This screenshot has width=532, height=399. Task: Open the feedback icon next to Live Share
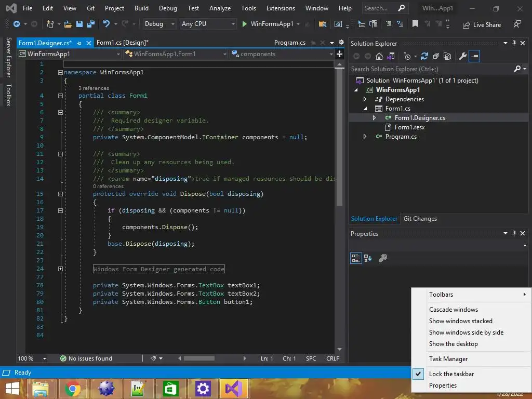pos(517,24)
